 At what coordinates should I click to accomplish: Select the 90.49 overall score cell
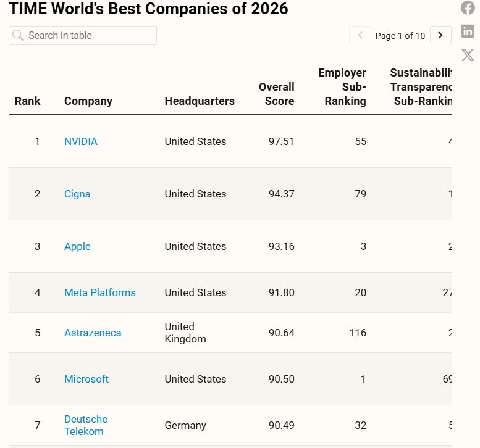(x=281, y=425)
